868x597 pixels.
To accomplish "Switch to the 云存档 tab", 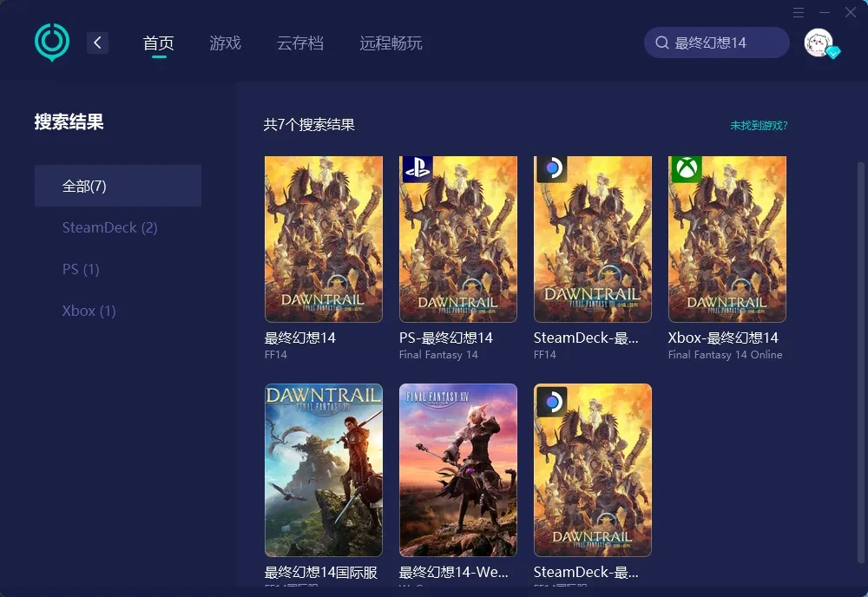I will pos(301,43).
